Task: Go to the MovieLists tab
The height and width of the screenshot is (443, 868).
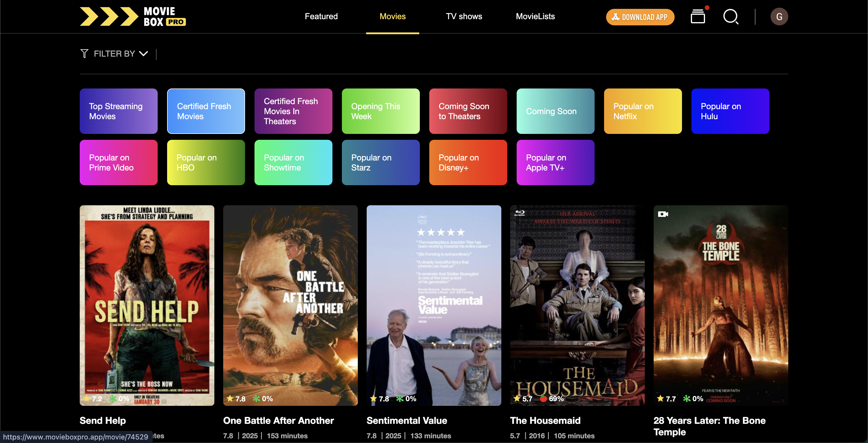Action: 535,16
